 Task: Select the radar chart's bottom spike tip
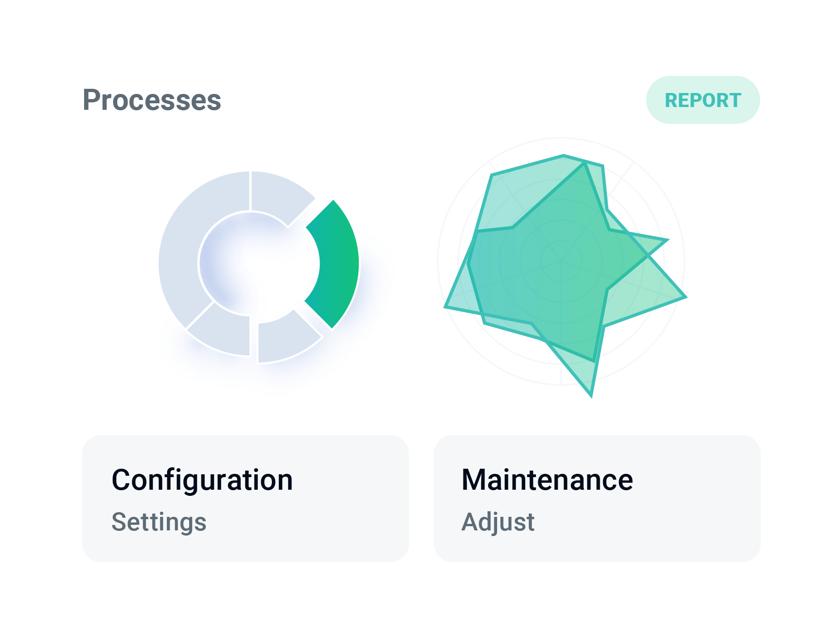(591, 397)
